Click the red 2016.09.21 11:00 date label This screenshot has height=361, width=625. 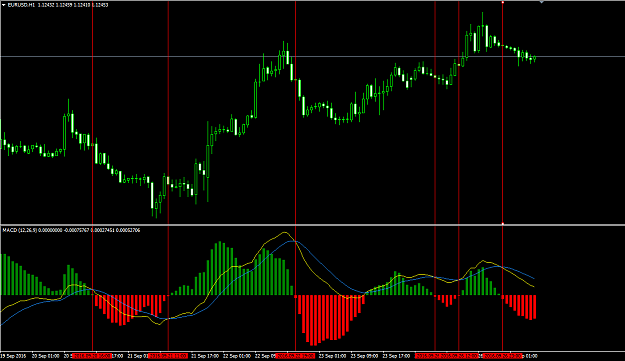point(168,356)
